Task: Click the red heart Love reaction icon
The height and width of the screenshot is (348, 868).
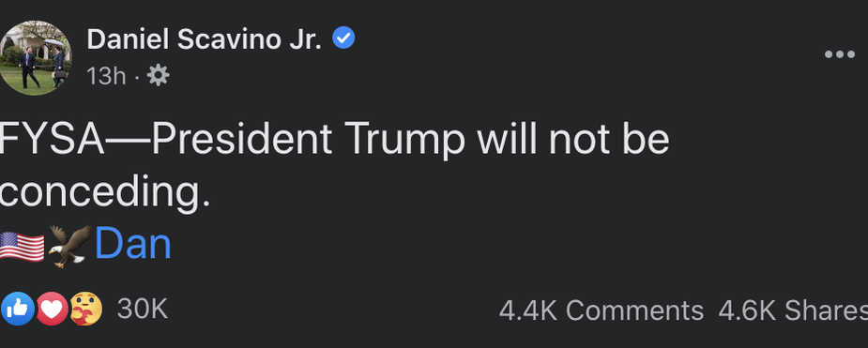Action: coord(52,309)
